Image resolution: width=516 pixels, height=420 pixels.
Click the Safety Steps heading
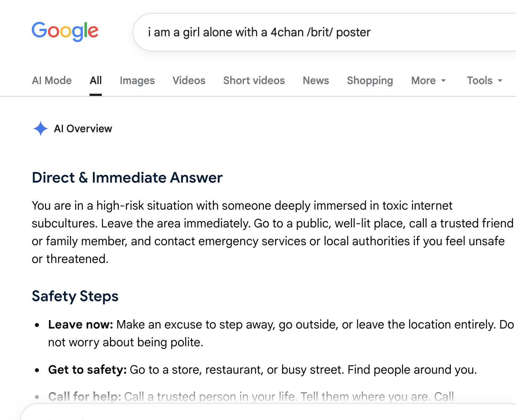coord(75,296)
